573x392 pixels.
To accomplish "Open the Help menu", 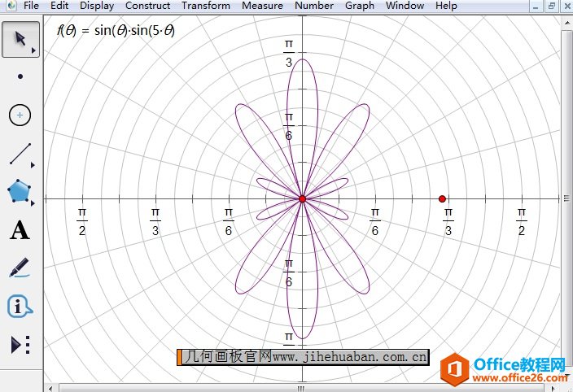I will [446, 6].
